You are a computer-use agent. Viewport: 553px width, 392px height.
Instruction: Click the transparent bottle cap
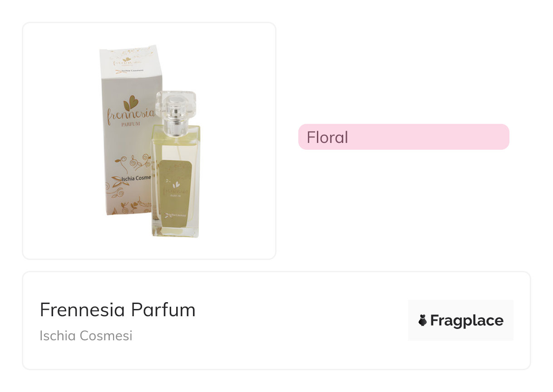point(176,103)
